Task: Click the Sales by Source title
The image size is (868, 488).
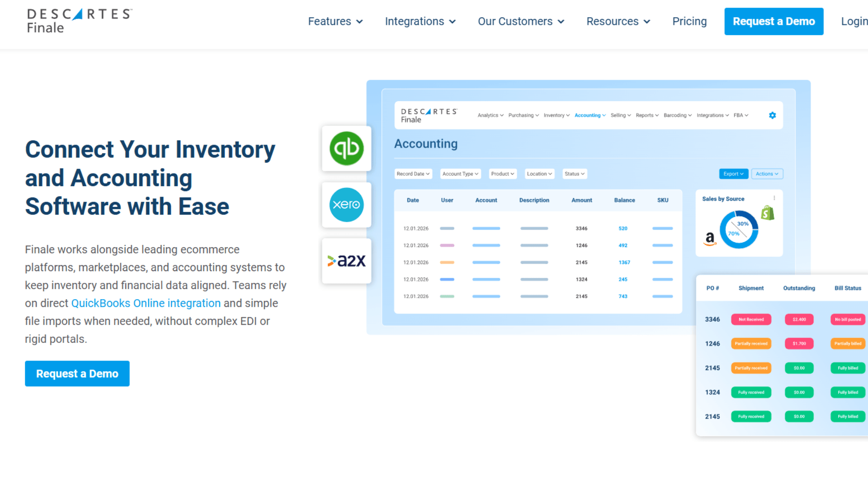Action: [723, 199]
